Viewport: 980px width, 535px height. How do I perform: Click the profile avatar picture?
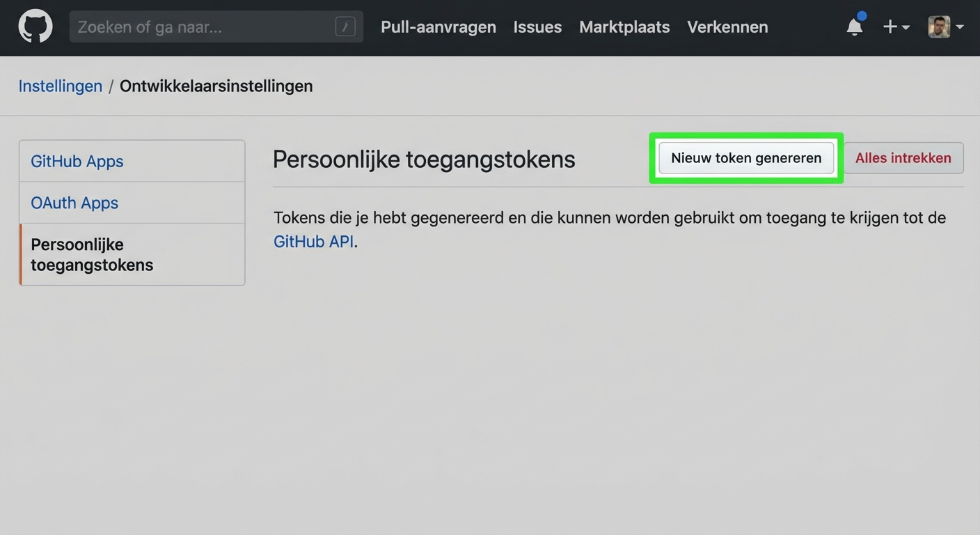[941, 26]
